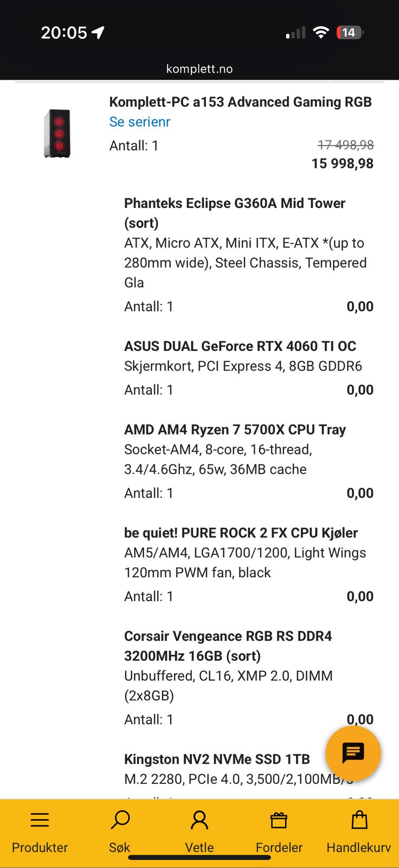Select Phanteks Eclipse G360A Mid Tower item
Screen dimensions: 399x868
(x=234, y=203)
